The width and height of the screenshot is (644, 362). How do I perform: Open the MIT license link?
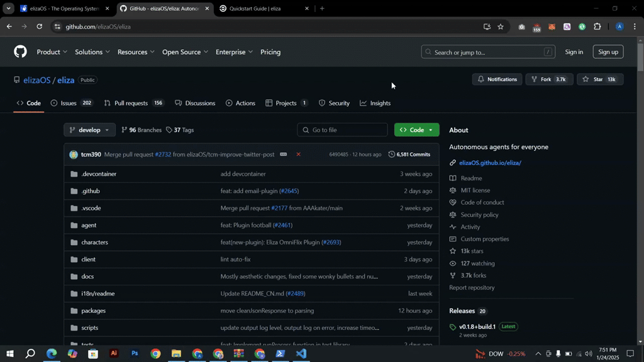click(475, 190)
